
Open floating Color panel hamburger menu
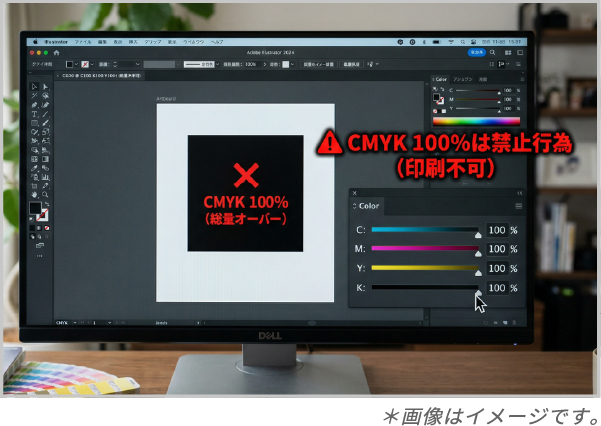pos(519,206)
